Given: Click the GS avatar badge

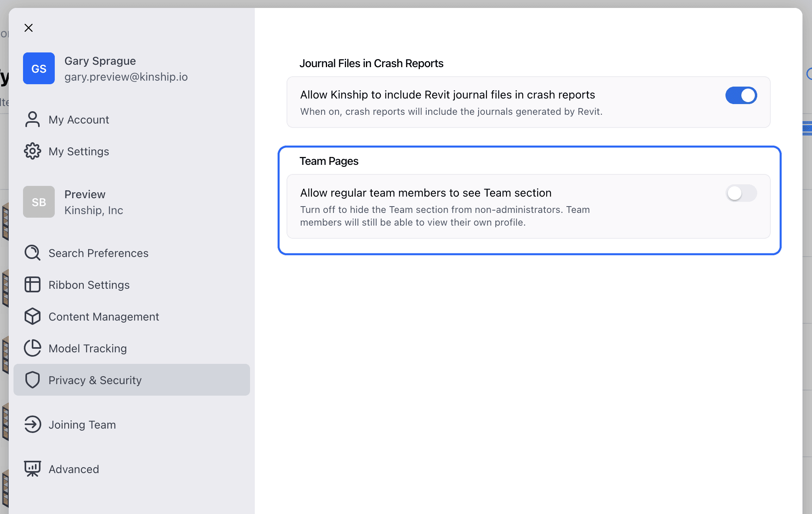Looking at the screenshot, I should tap(39, 68).
